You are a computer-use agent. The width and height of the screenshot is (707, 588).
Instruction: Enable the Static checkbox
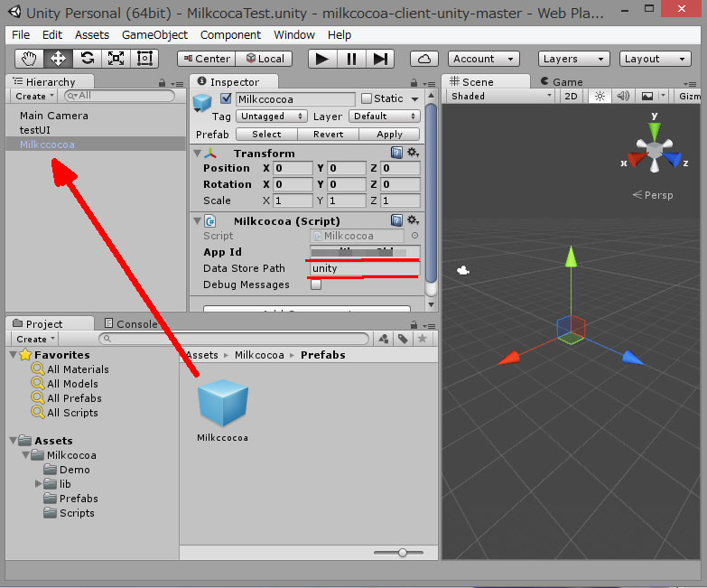(x=367, y=98)
